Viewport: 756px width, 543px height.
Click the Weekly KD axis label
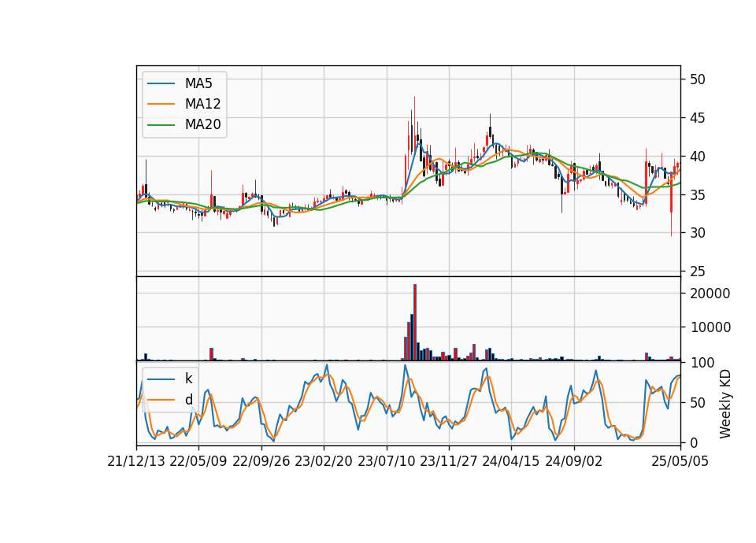pos(724,404)
